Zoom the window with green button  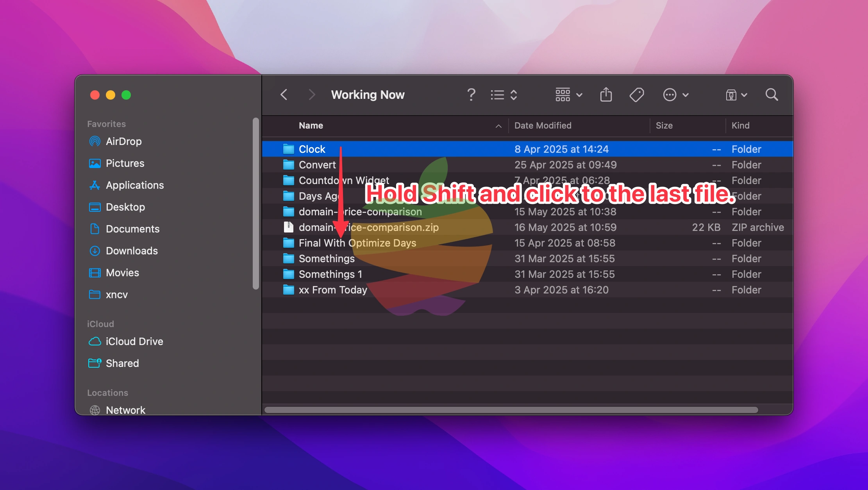point(126,95)
